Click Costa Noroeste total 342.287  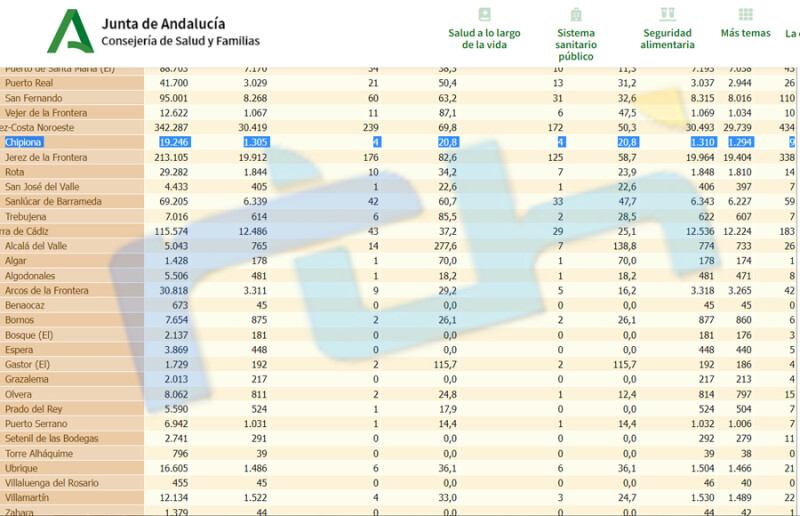tap(171, 128)
